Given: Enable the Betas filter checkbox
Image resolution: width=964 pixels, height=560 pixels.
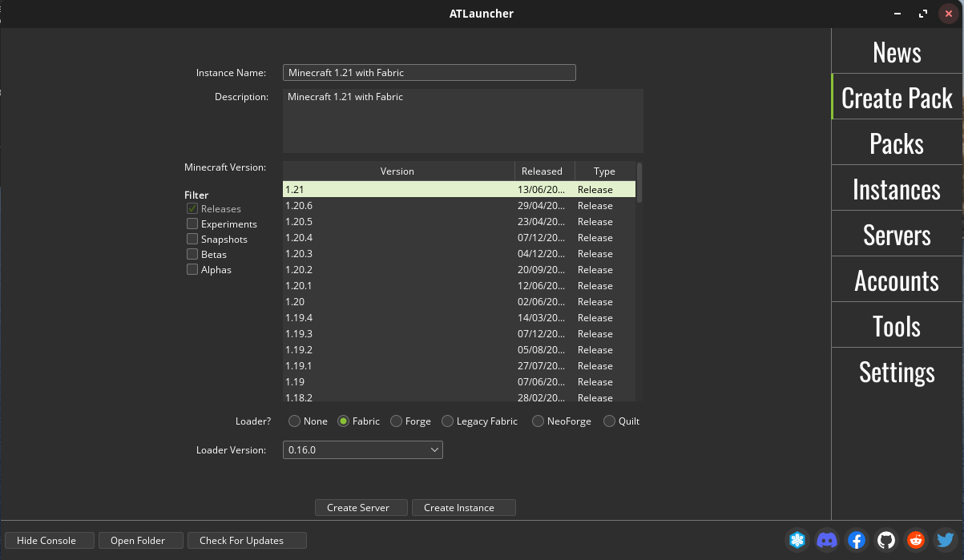Looking at the screenshot, I should pos(192,254).
